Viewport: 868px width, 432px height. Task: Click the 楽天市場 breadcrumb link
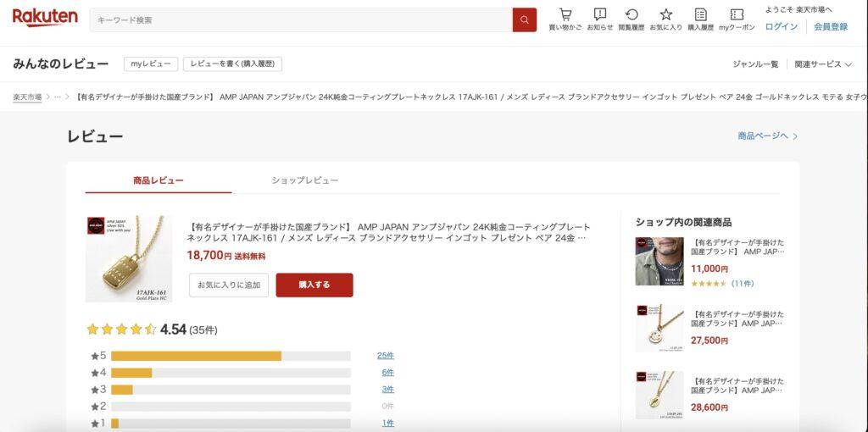[28, 97]
